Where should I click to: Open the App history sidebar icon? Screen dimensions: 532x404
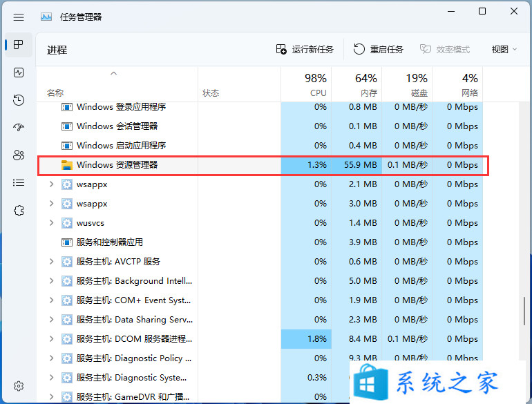click(x=19, y=99)
